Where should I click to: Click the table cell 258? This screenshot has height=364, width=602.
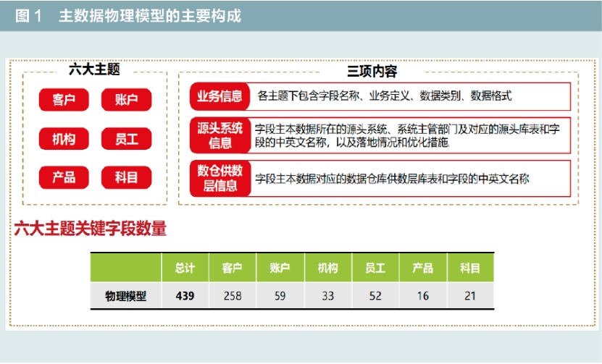(x=233, y=296)
